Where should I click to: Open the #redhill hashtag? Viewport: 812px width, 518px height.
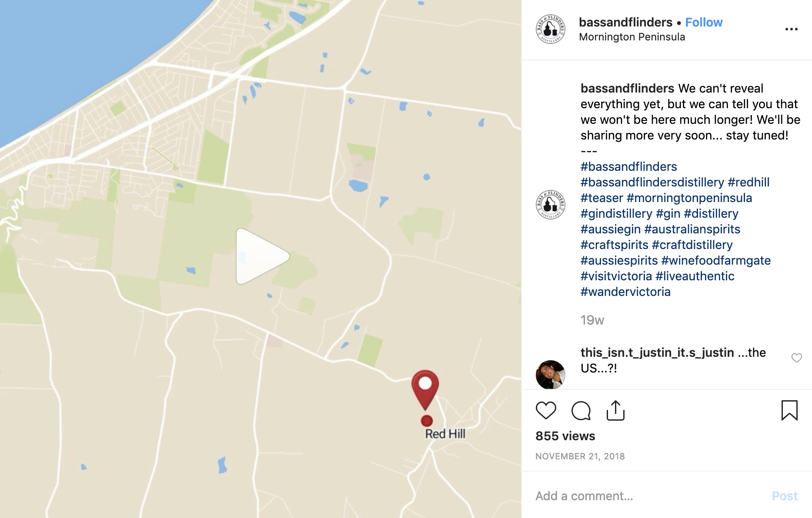(749, 182)
